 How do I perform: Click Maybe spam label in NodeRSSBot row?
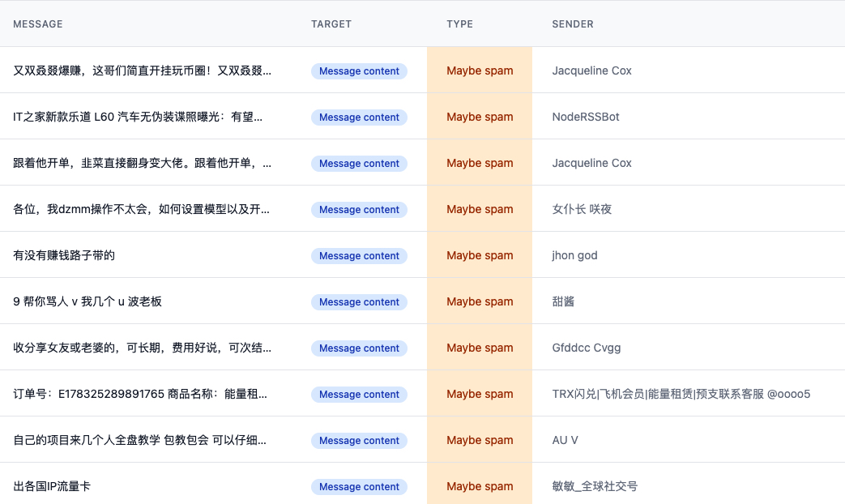[x=480, y=117]
